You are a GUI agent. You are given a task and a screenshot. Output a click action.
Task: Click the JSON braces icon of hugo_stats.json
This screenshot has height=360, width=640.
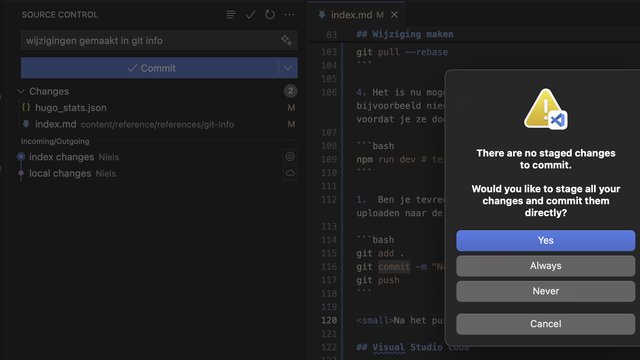[x=26, y=107]
